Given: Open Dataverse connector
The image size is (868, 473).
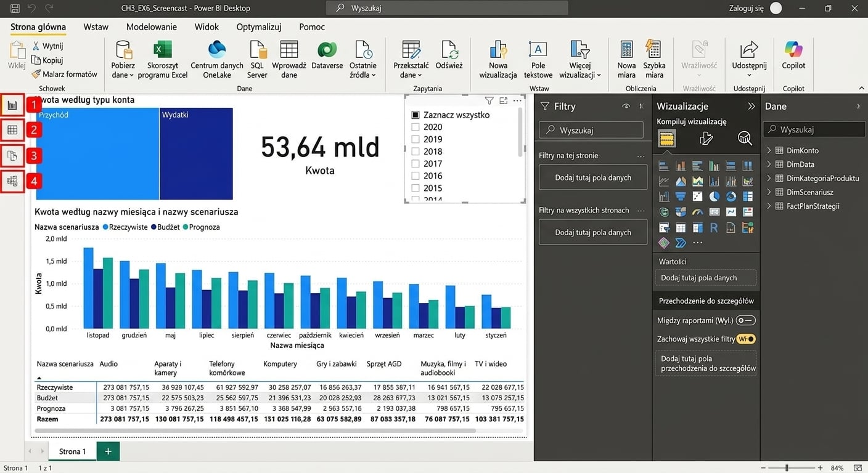Looking at the screenshot, I should click(327, 55).
